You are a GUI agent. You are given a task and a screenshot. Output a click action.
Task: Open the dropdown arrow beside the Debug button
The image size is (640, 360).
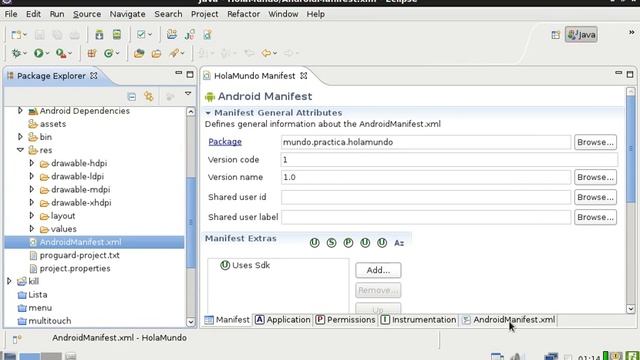click(x=25, y=53)
